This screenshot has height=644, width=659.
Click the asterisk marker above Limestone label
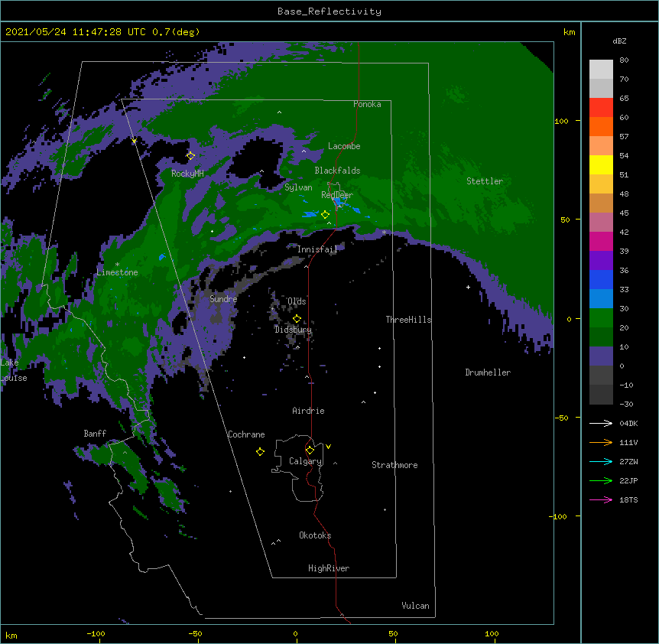tap(117, 265)
